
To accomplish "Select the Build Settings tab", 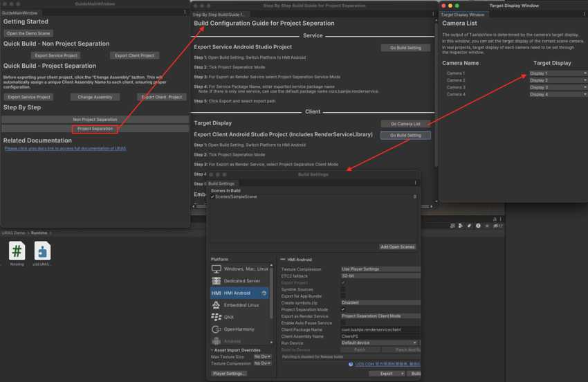I will click(221, 183).
